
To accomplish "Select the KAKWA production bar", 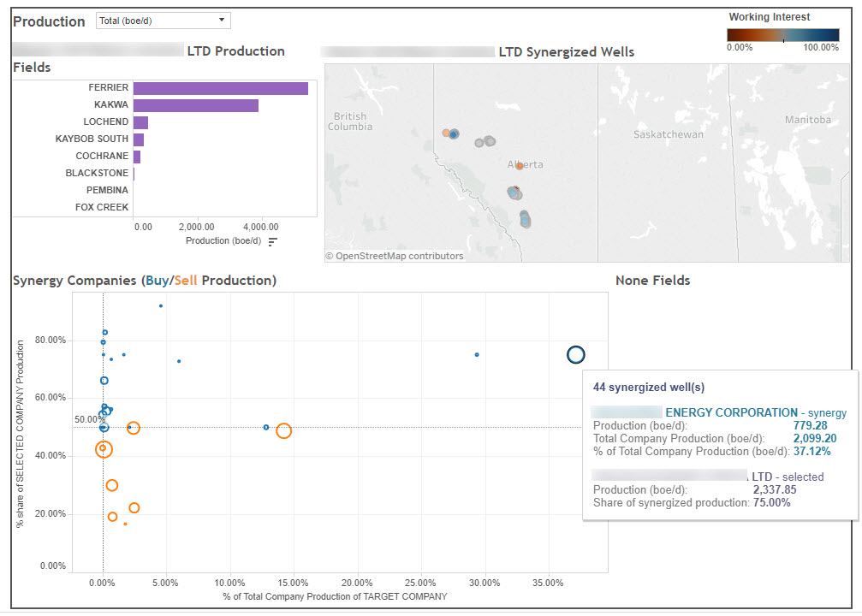I will 197,104.
